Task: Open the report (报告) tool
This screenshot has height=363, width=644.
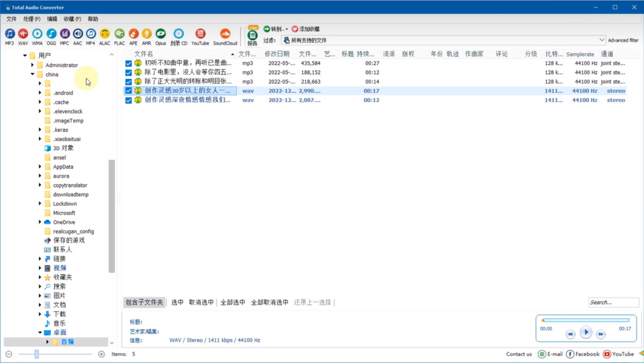Action: click(x=252, y=36)
